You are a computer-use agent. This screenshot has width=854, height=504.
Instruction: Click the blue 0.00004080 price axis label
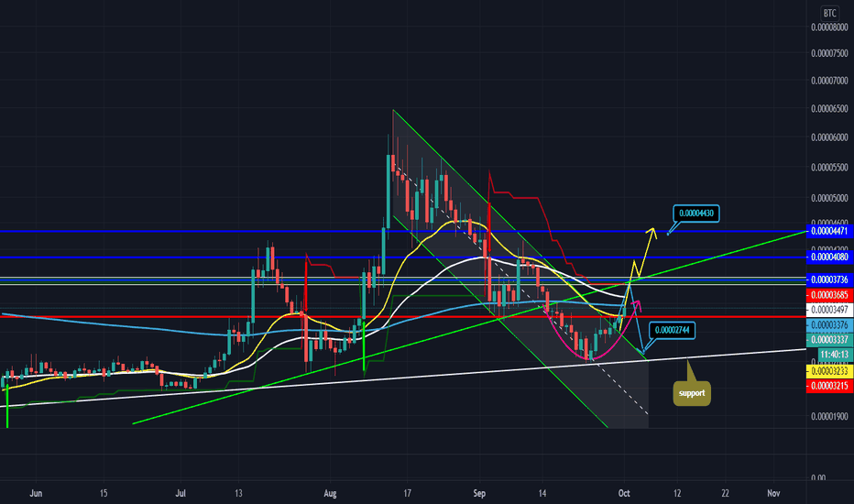point(829,257)
